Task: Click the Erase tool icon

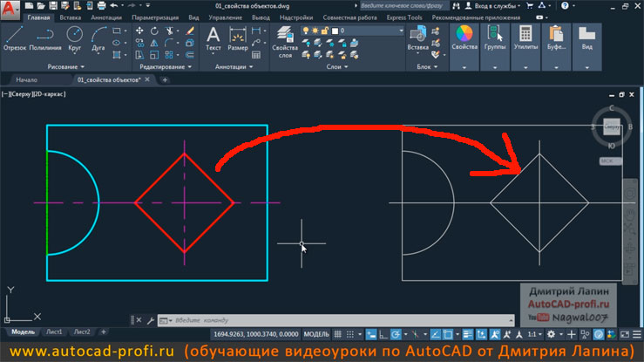Action: tap(190, 31)
